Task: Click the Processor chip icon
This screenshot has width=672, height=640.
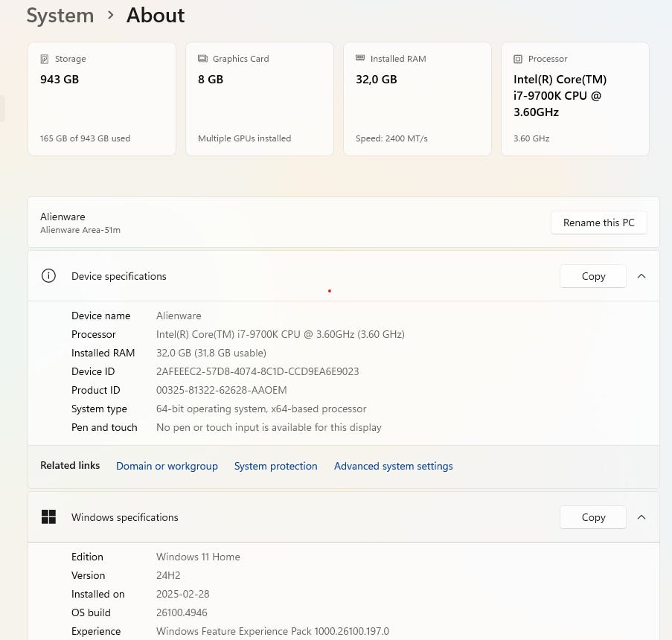Action: tap(518, 59)
